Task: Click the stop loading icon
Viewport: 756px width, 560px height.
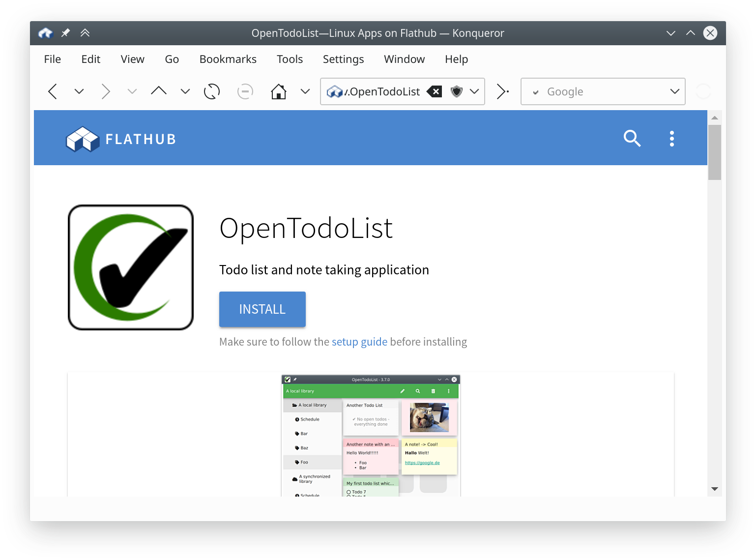Action: (x=245, y=91)
